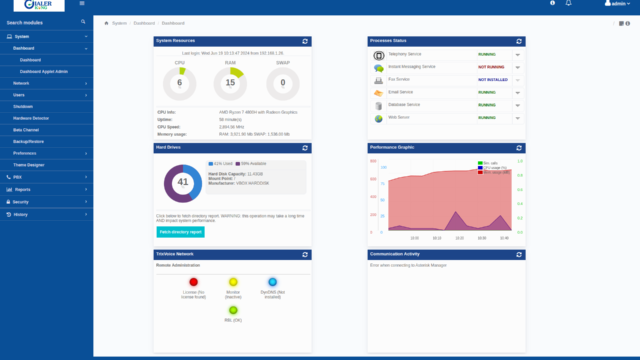Refresh the System Resources applet
This screenshot has height=360, width=640.
point(305,41)
